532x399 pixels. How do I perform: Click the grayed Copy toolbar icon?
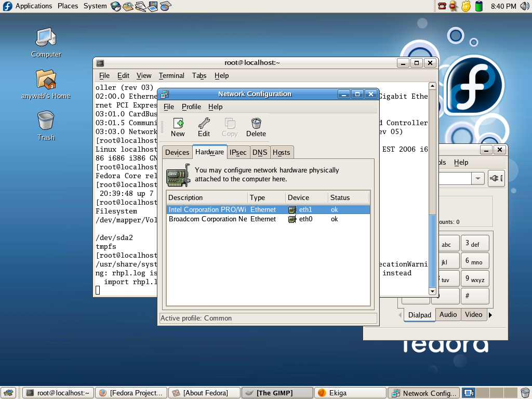click(x=230, y=124)
